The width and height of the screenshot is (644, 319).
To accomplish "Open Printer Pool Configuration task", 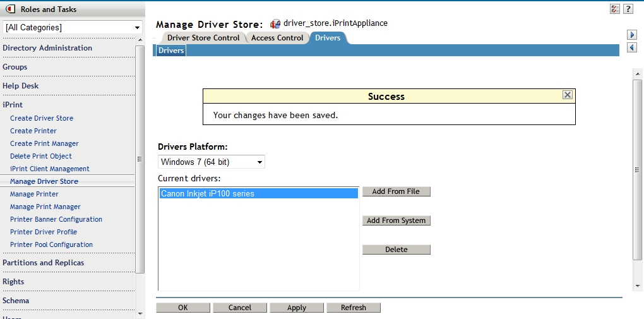I will point(51,244).
